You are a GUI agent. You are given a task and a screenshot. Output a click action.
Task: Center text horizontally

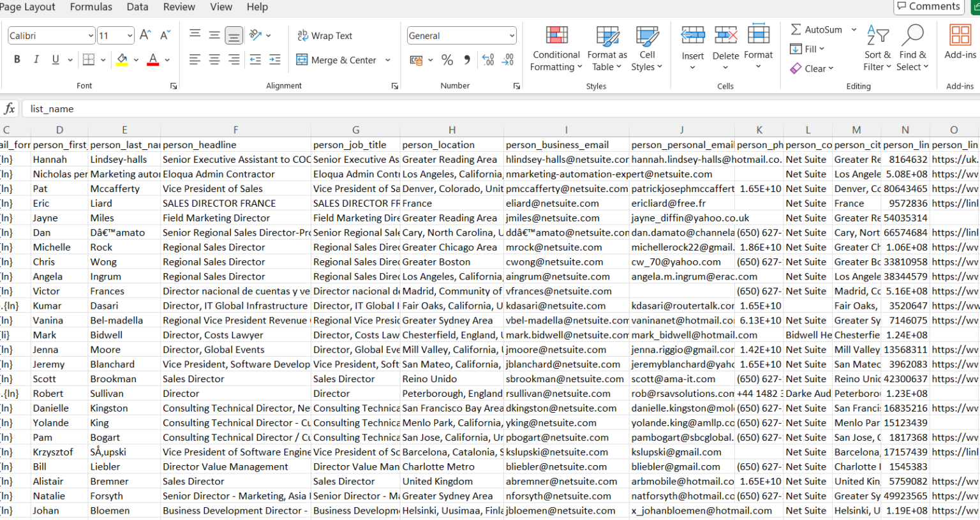[215, 59]
